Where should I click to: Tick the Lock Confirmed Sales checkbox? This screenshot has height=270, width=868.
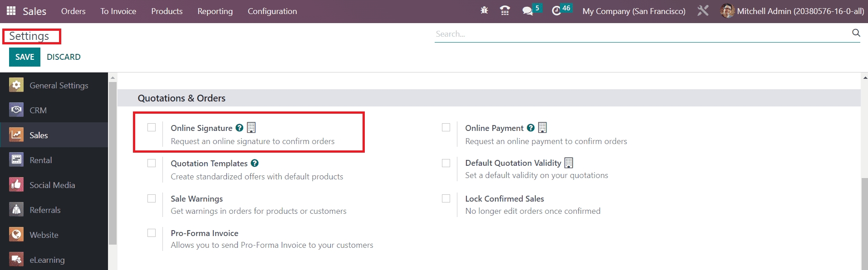click(x=446, y=198)
